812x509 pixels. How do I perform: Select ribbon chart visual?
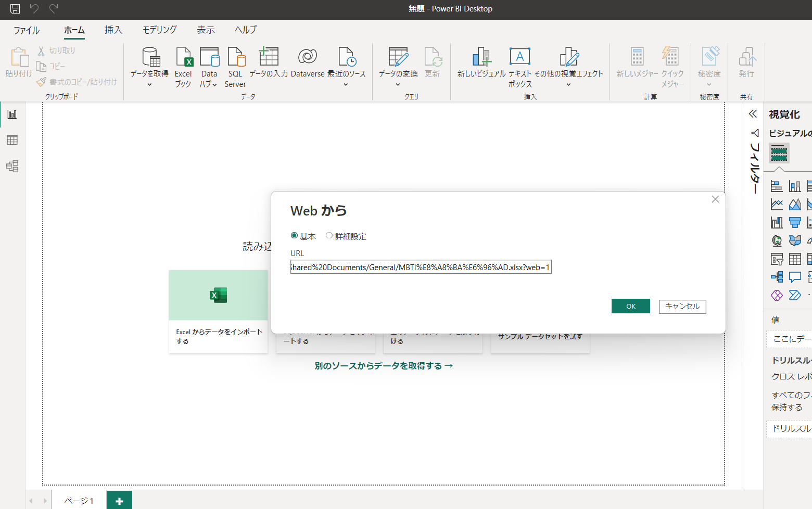point(777,222)
